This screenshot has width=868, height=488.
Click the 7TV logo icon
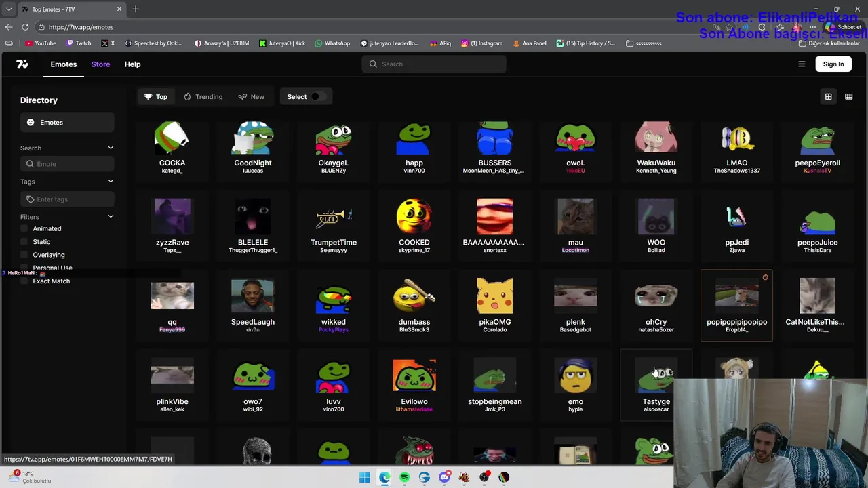pyautogui.click(x=22, y=64)
